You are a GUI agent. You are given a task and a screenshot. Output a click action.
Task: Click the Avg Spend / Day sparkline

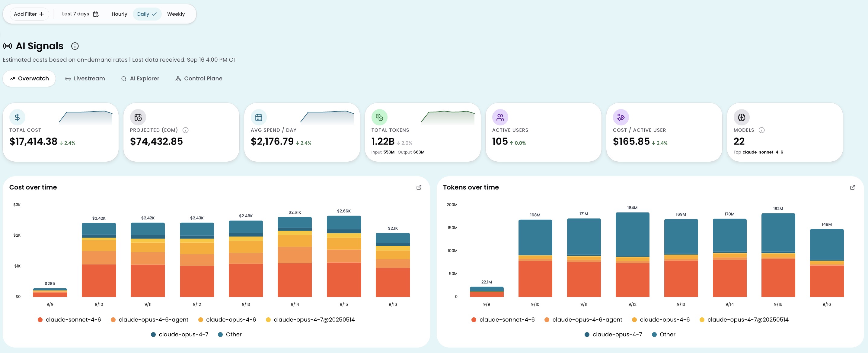[x=327, y=118]
